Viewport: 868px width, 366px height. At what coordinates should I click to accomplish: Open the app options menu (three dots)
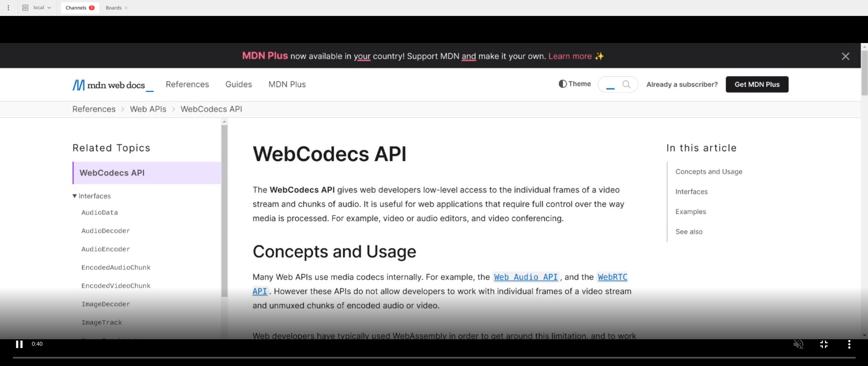coord(8,7)
